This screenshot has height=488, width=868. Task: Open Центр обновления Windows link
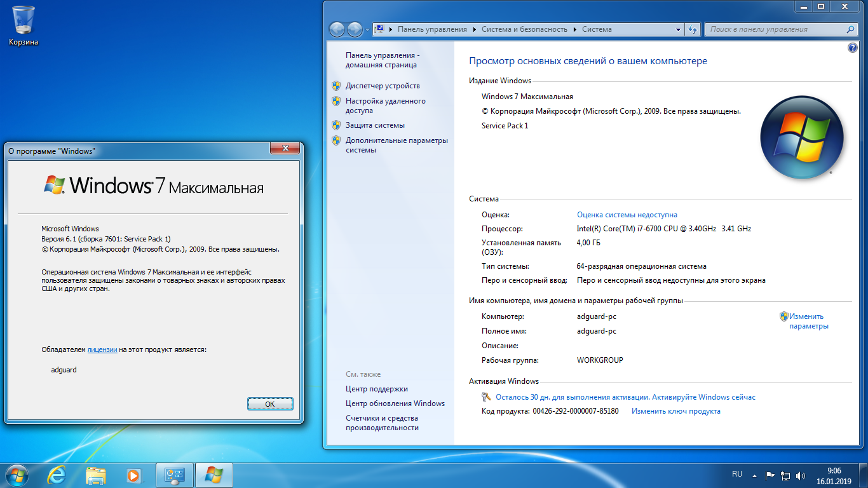395,403
